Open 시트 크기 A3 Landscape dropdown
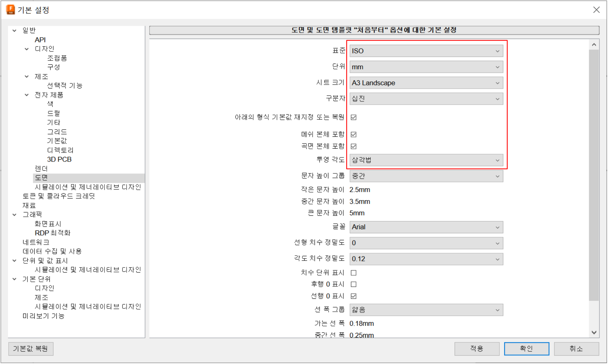The height and width of the screenshot is (364, 608). coord(426,83)
